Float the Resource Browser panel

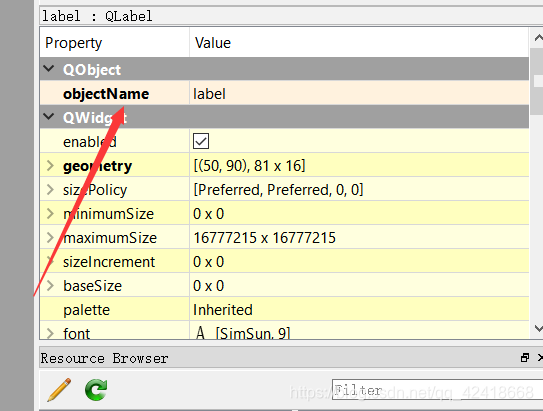[525, 358]
